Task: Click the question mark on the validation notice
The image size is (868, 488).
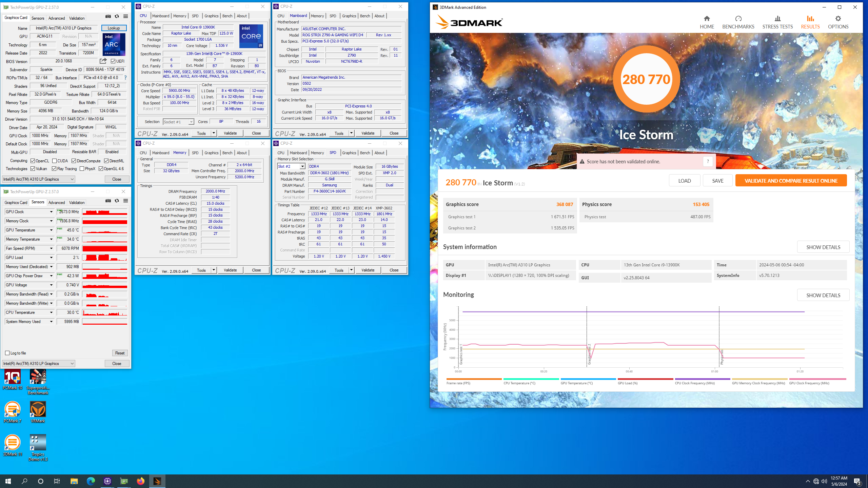Action: tap(708, 161)
